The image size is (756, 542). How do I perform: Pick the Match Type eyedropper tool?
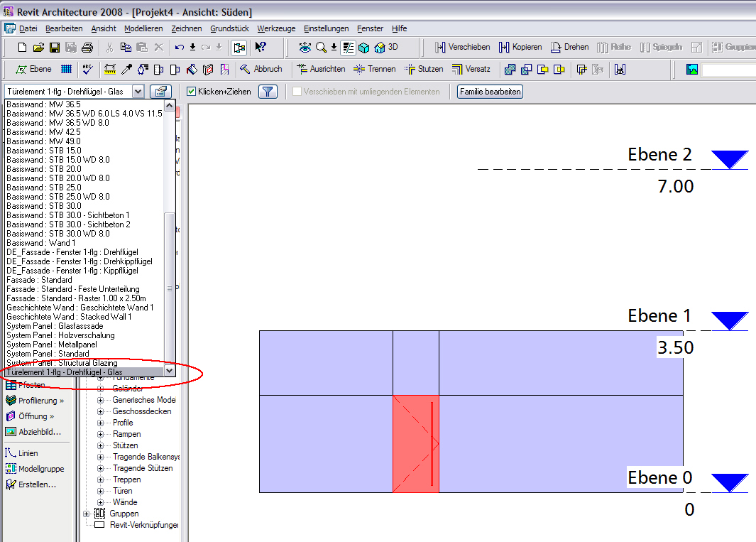coord(126,69)
